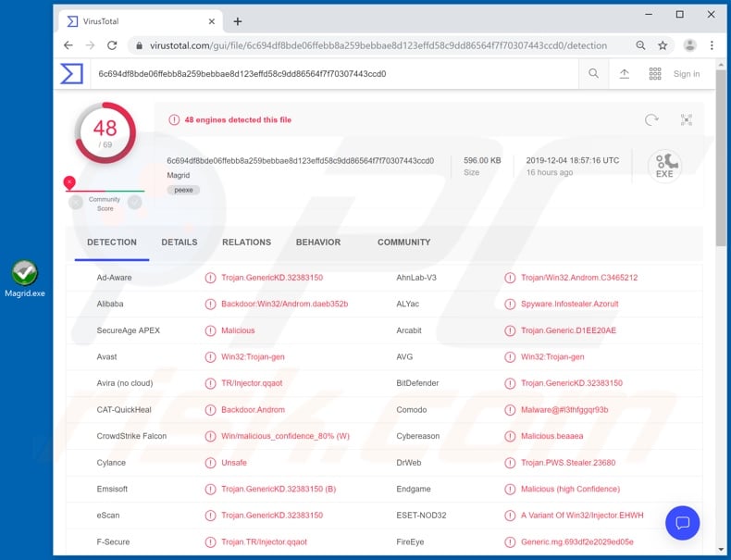Click the community score upvote check button
731x560 pixels.
pos(135,203)
